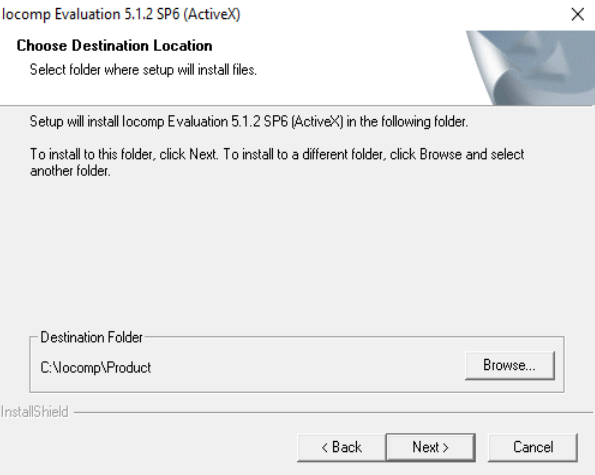595x475 pixels.
Task: Cancel the Iocomp setup wizard
Action: [x=533, y=447]
